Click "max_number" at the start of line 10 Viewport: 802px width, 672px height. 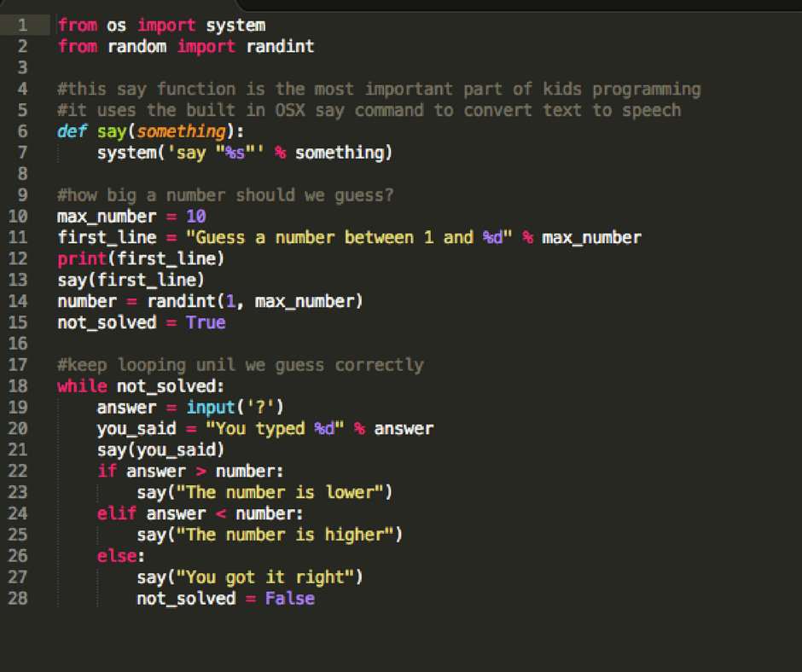click(x=107, y=217)
